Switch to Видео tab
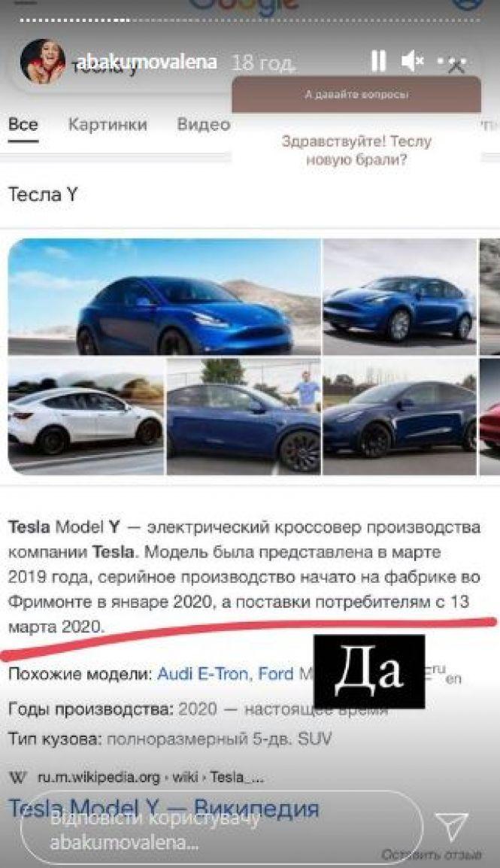This screenshot has width=500, height=868. coord(204,124)
